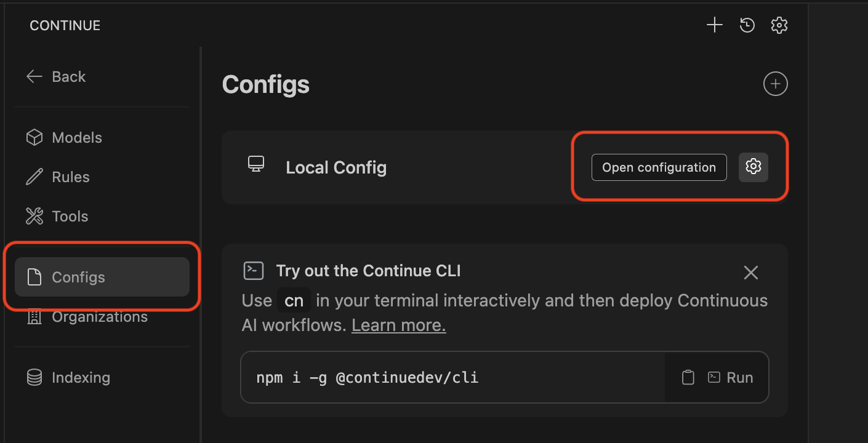Click the gear icon beside Open configuration
The width and height of the screenshot is (868, 443).
[x=753, y=167]
